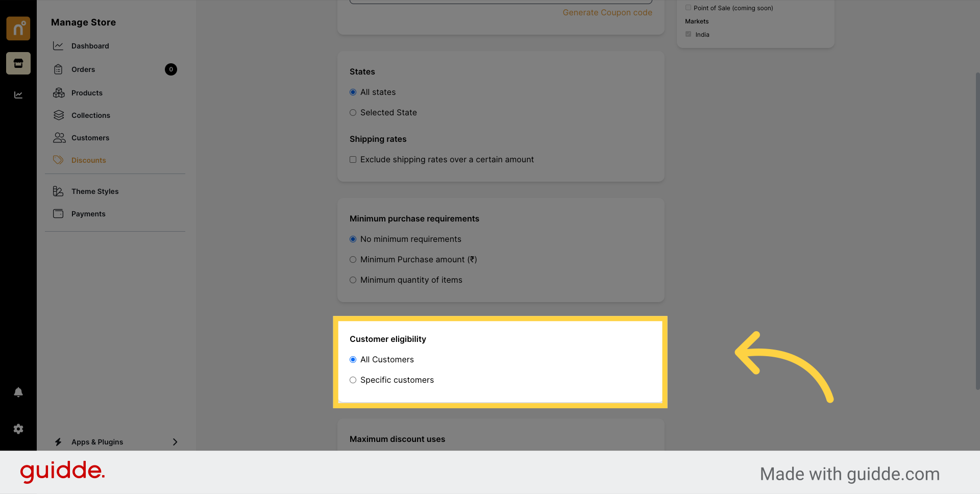Click the Markets label

pos(697,21)
